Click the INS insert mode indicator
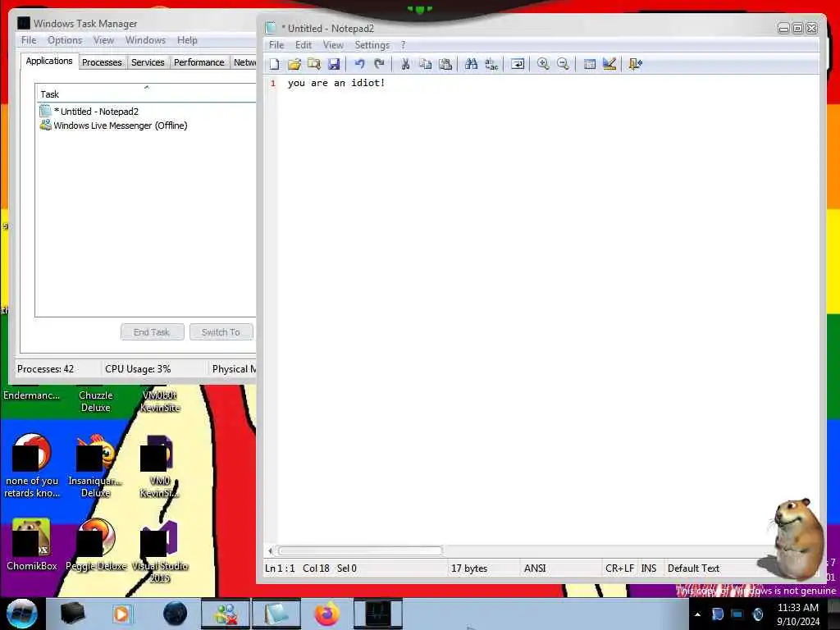The width and height of the screenshot is (840, 630). (x=648, y=568)
